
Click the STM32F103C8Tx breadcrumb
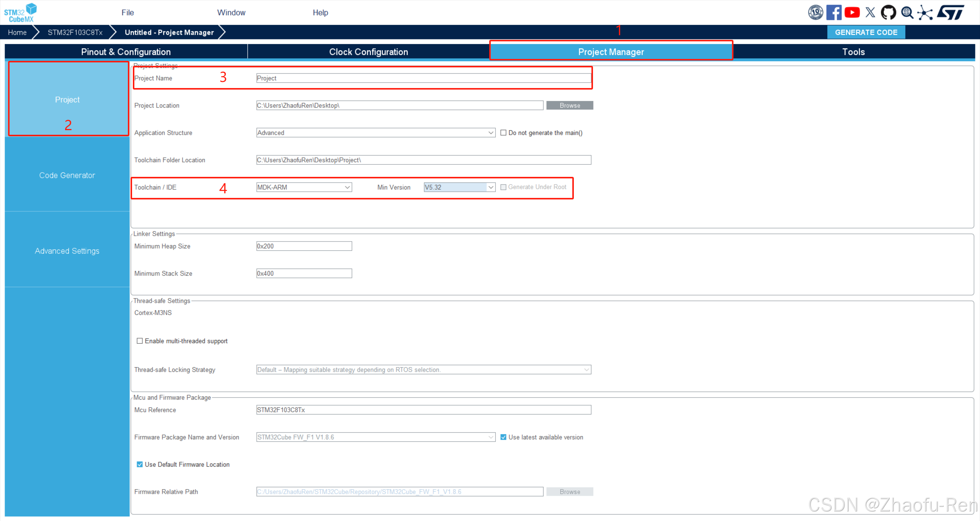(x=75, y=33)
